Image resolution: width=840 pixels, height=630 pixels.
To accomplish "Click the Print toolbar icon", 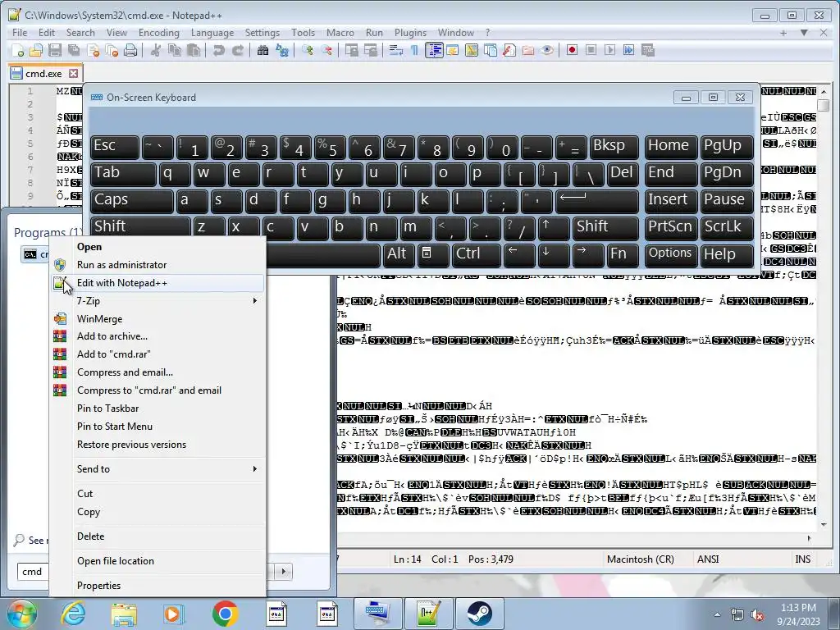I will tap(130, 50).
